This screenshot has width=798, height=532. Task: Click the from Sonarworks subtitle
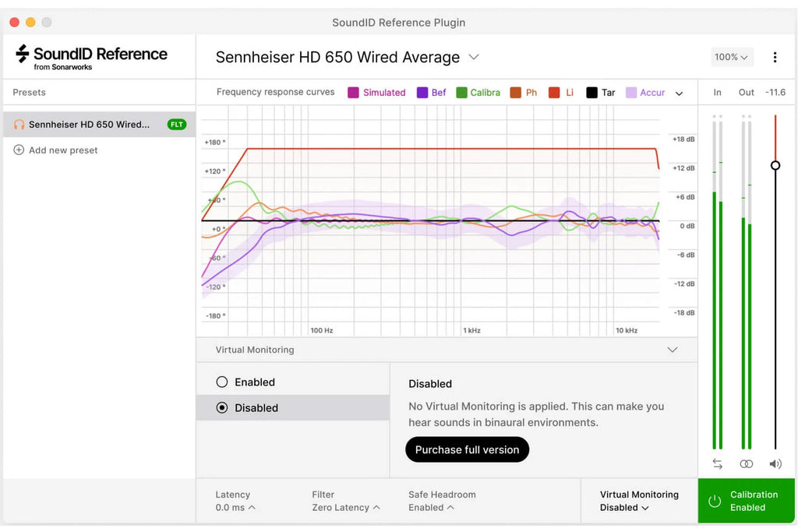coord(63,67)
